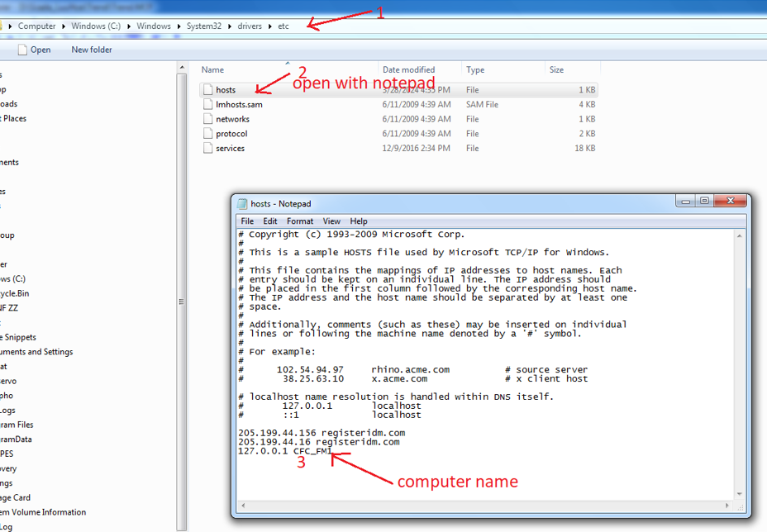Screen dimensions: 767x532
Task: Expand the arrow after System32 in breadcrumb
Action: click(x=231, y=26)
